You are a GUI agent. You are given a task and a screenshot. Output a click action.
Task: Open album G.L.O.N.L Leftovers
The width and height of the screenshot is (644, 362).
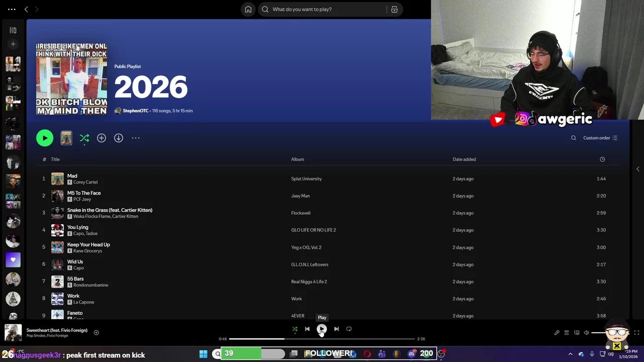coord(309,264)
